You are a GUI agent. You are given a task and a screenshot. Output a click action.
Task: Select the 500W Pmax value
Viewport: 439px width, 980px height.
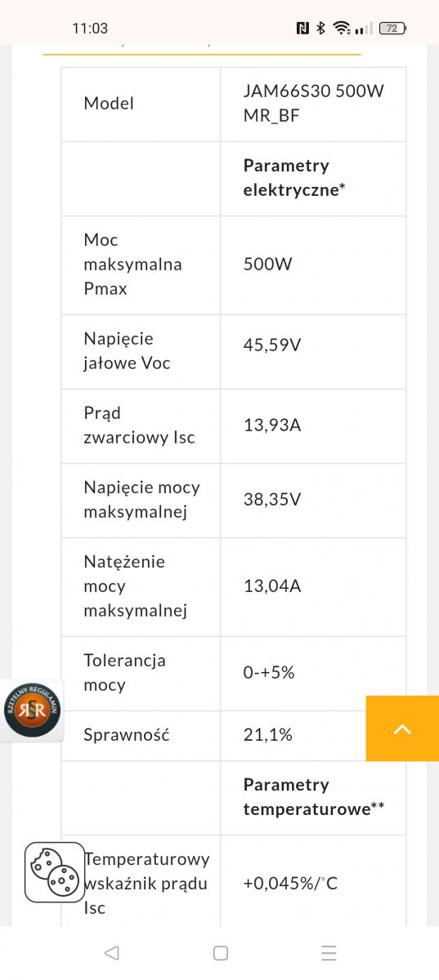point(268,265)
